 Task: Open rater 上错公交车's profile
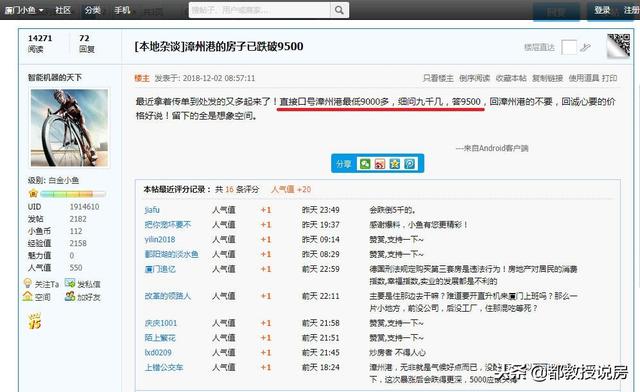[x=164, y=367]
